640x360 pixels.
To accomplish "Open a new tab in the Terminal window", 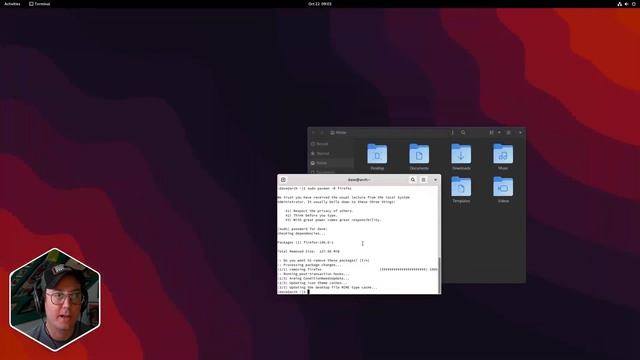I will (283, 180).
